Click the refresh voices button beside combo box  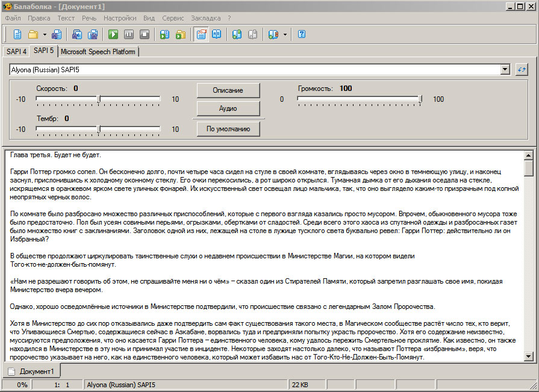pyautogui.click(x=522, y=70)
